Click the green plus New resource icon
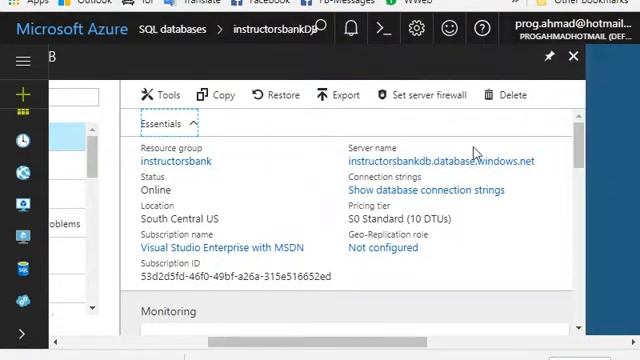The image size is (640, 360). (x=23, y=94)
